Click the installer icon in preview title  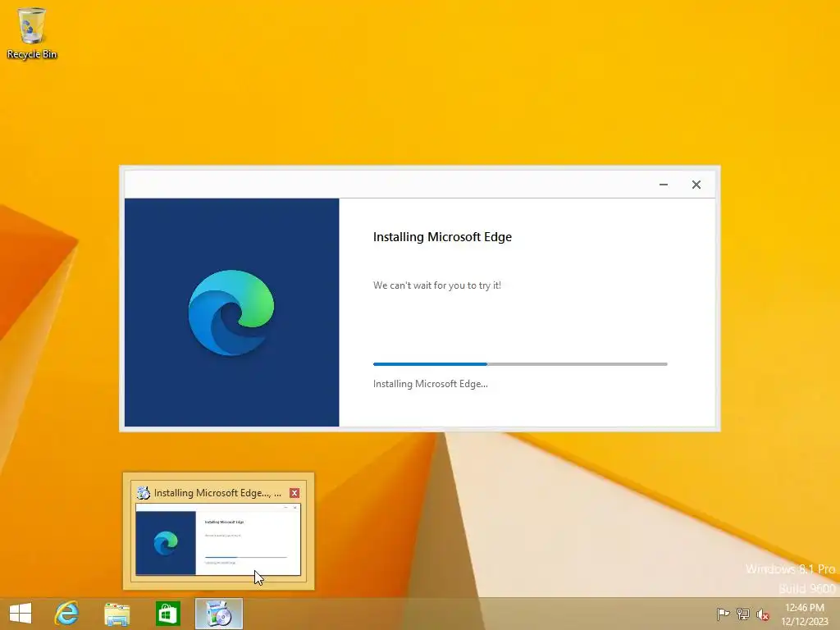pos(143,493)
